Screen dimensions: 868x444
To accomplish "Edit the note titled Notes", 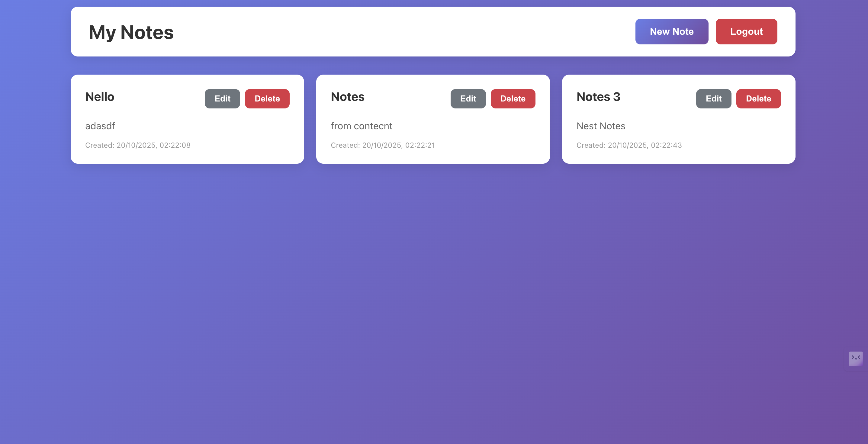I will [x=468, y=98].
